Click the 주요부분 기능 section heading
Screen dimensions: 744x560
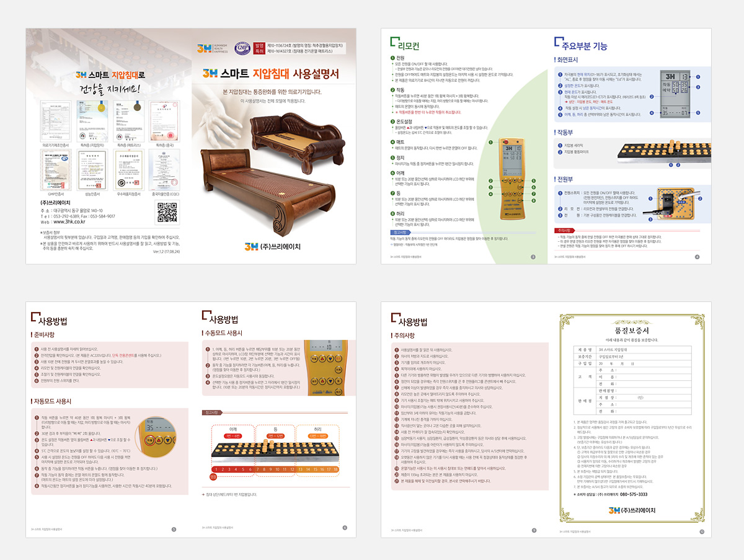[584, 45]
